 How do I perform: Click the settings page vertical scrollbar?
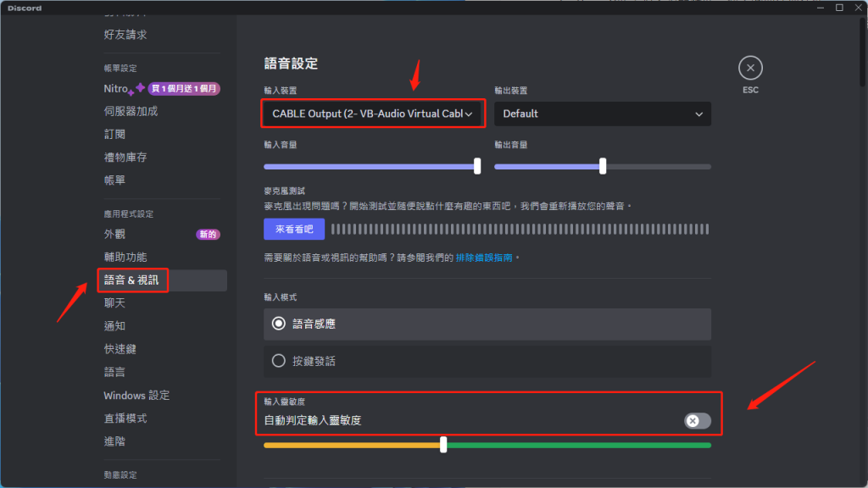pyautogui.click(x=863, y=53)
